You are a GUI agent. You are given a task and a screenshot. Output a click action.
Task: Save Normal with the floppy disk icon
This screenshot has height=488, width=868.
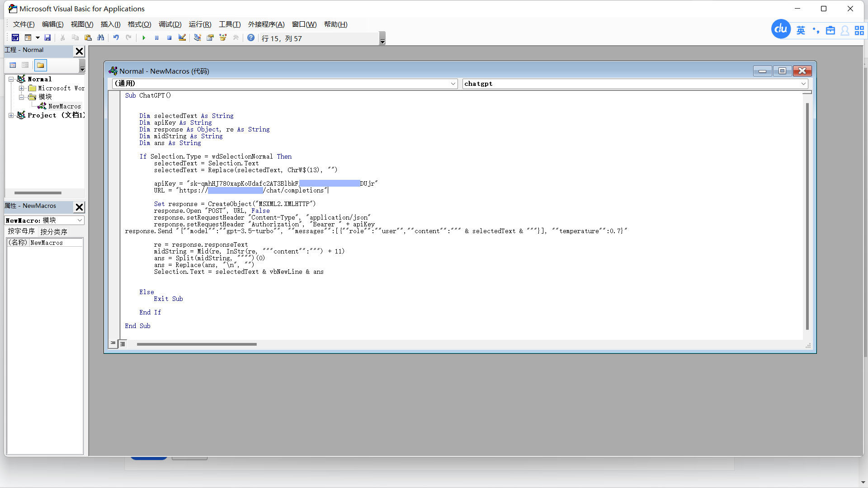click(47, 38)
